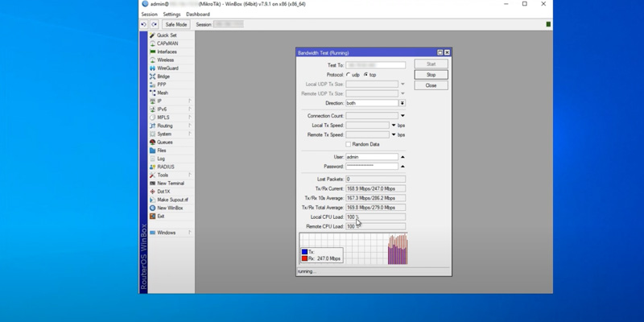Open the Log menu icon

[152, 159]
